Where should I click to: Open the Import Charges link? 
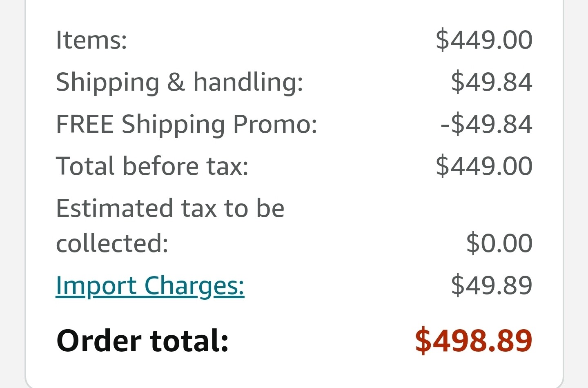(150, 285)
